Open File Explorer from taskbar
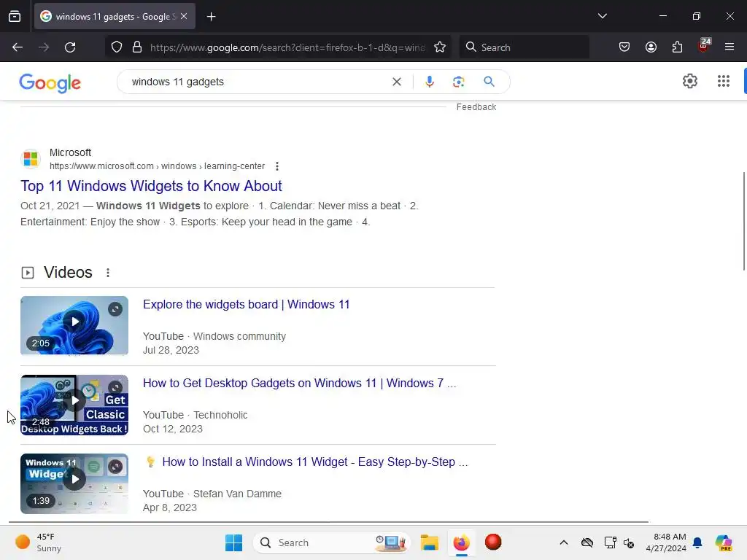Viewport: 747px width, 560px height. click(x=429, y=542)
